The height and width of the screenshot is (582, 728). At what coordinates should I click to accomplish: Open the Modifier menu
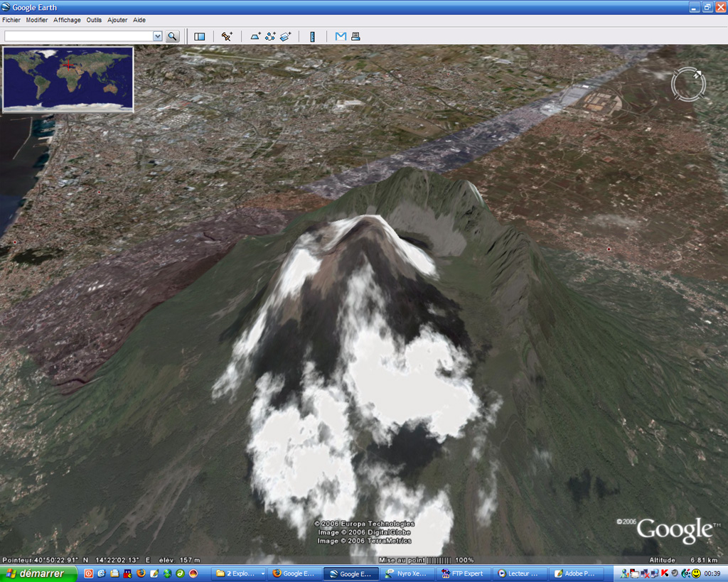point(37,20)
